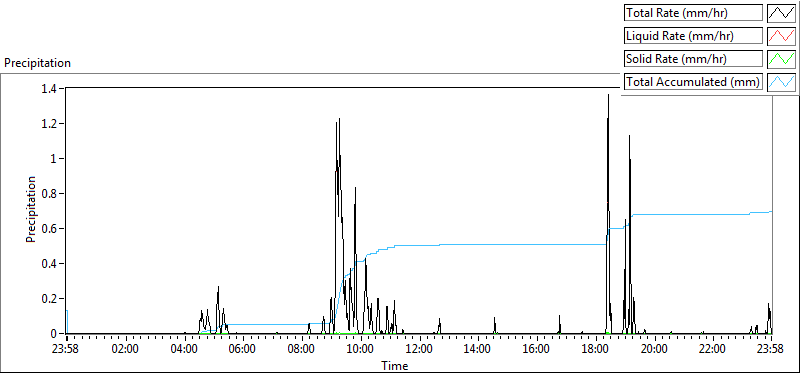Click the 06:00 time axis label
The width and height of the screenshot is (800, 373).
[243, 350]
